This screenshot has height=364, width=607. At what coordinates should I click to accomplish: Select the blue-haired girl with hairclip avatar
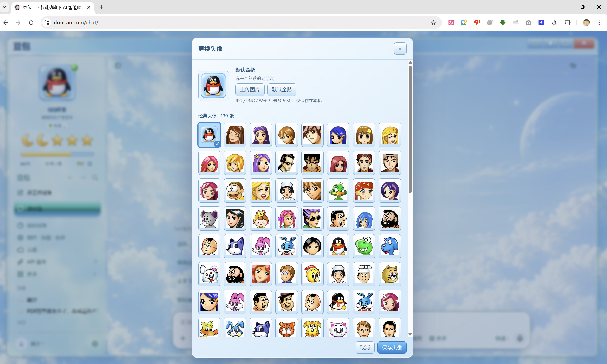click(338, 135)
